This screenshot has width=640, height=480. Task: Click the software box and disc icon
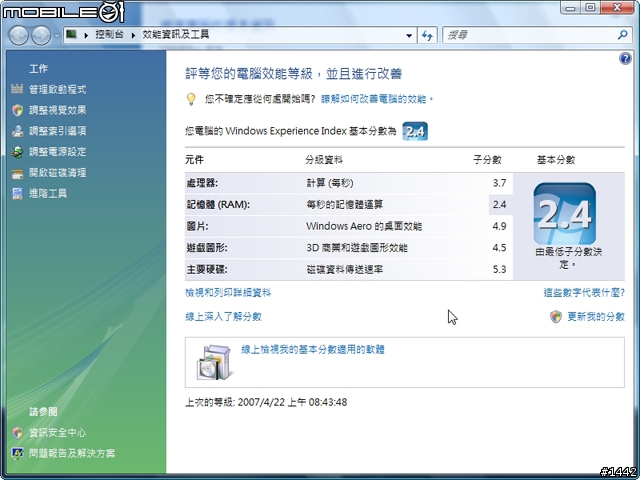click(215, 363)
